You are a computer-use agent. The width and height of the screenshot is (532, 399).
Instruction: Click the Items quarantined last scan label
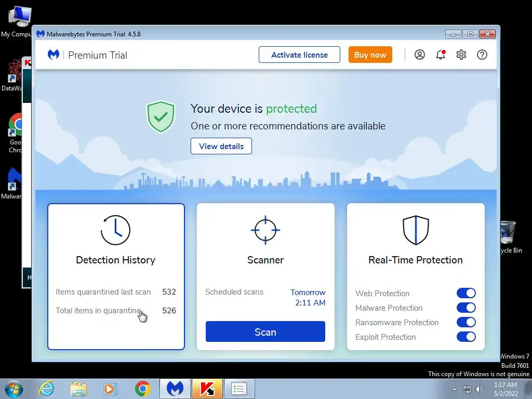pos(103,292)
